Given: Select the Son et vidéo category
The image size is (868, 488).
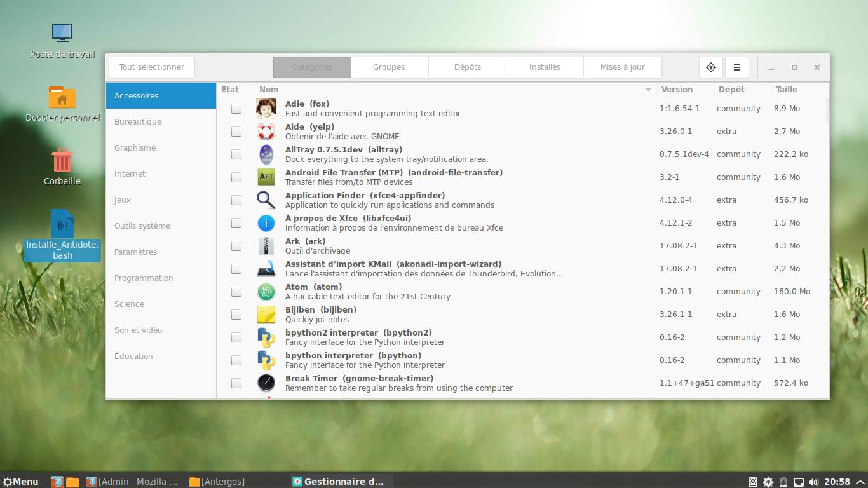Looking at the screenshot, I should point(161,330).
